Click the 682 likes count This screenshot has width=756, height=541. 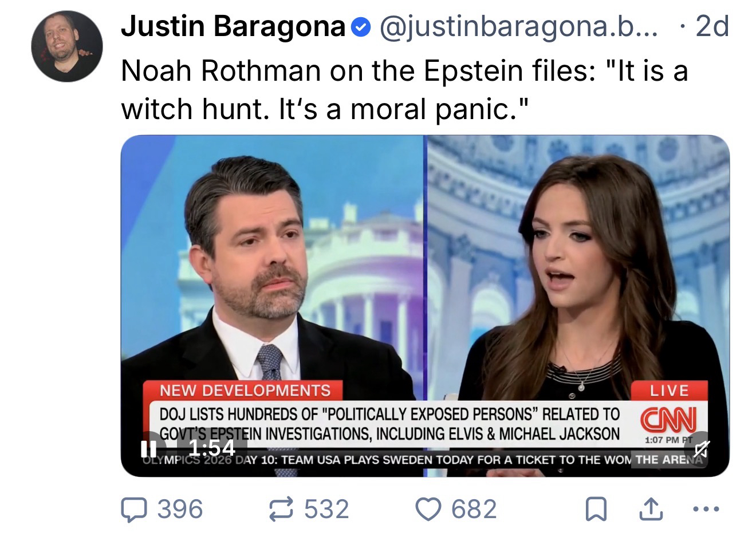tap(474, 509)
